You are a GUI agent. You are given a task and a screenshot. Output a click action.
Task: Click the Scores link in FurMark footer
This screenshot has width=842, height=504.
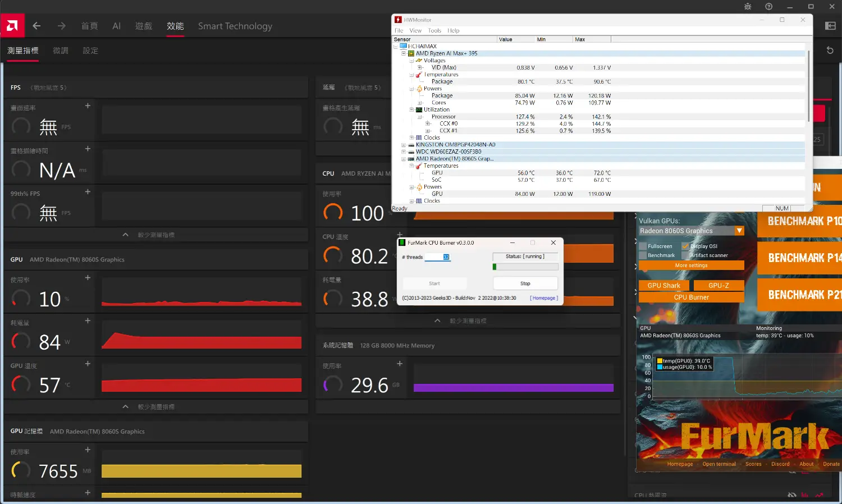point(753,464)
